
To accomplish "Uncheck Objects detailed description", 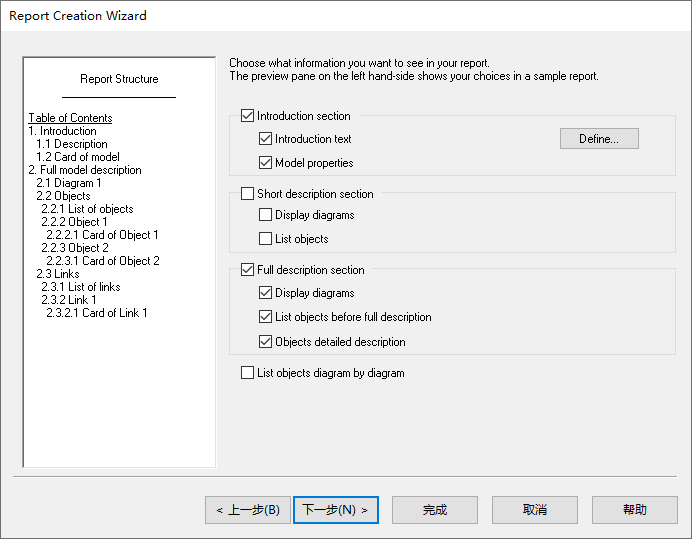I will [x=265, y=342].
